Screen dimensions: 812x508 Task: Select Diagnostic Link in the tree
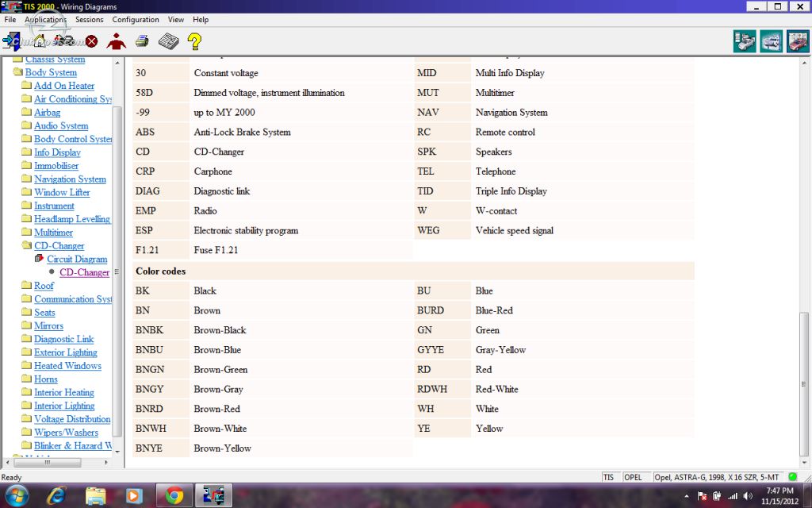click(x=63, y=338)
